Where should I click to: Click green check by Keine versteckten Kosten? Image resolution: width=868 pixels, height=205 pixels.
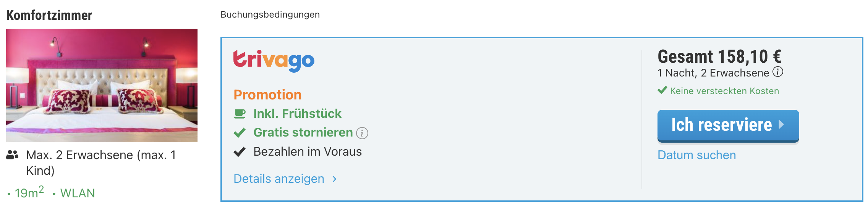pos(662,91)
